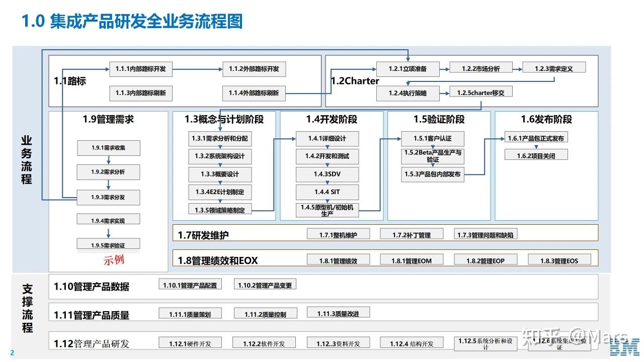Open the 1.3概念与计划阶段 block
The height and width of the screenshot is (362, 644).
[223, 120]
